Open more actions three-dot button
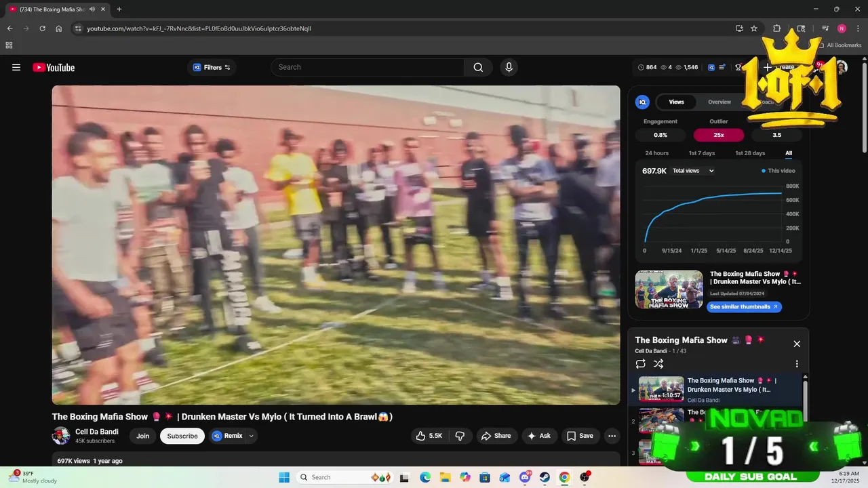This screenshot has height=488, width=868. pyautogui.click(x=612, y=436)
